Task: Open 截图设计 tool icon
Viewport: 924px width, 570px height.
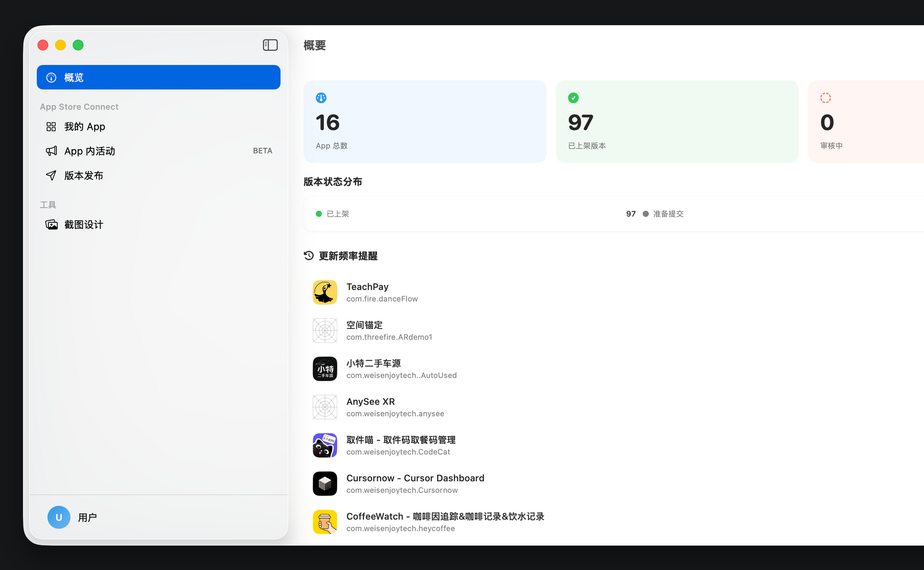Action: tap(51, 224)
